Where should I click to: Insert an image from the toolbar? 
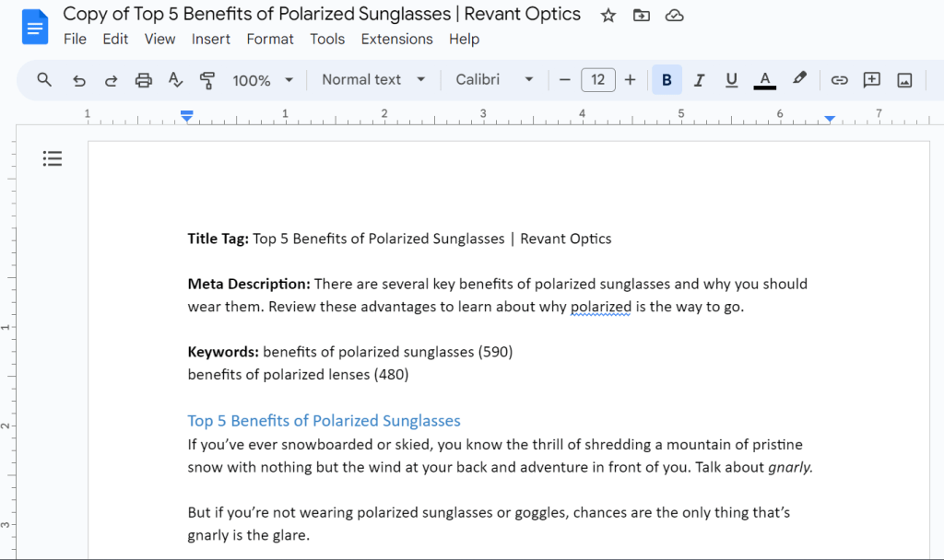click(x=904, y=80)
